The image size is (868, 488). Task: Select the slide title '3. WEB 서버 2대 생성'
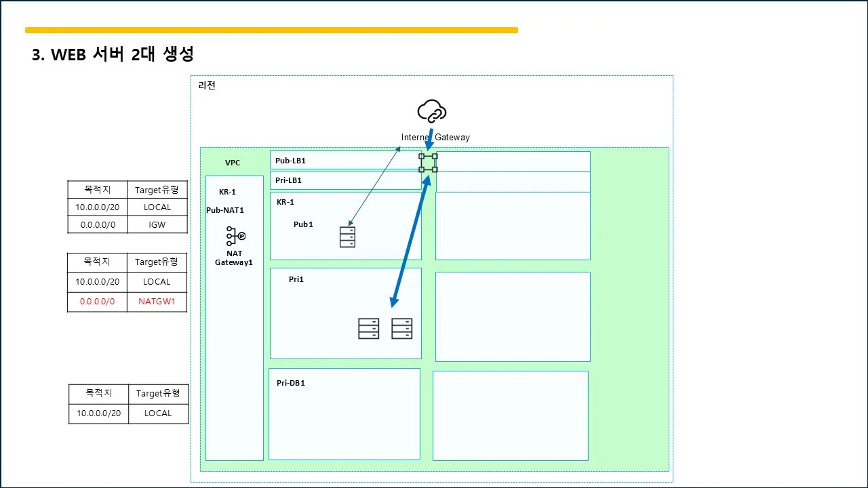pos(113,55)
